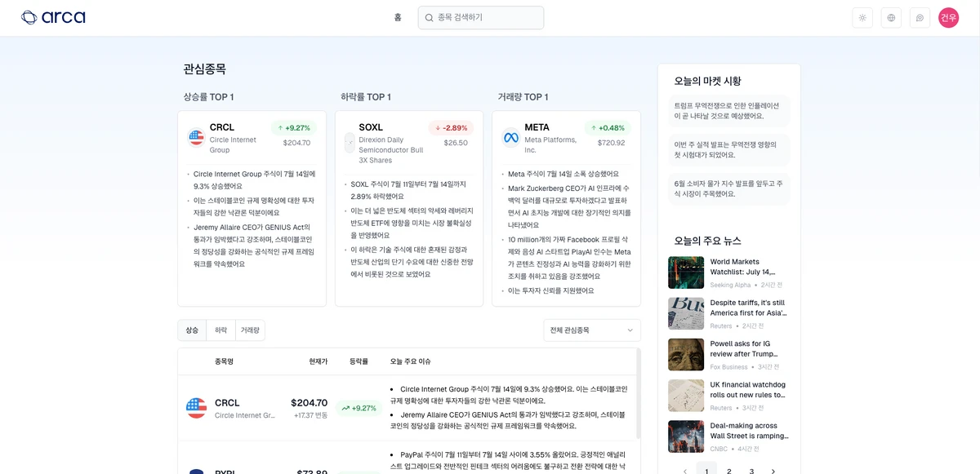
Task: Click the -2.89% badge on SOXL card
Action: click(451, 128)
